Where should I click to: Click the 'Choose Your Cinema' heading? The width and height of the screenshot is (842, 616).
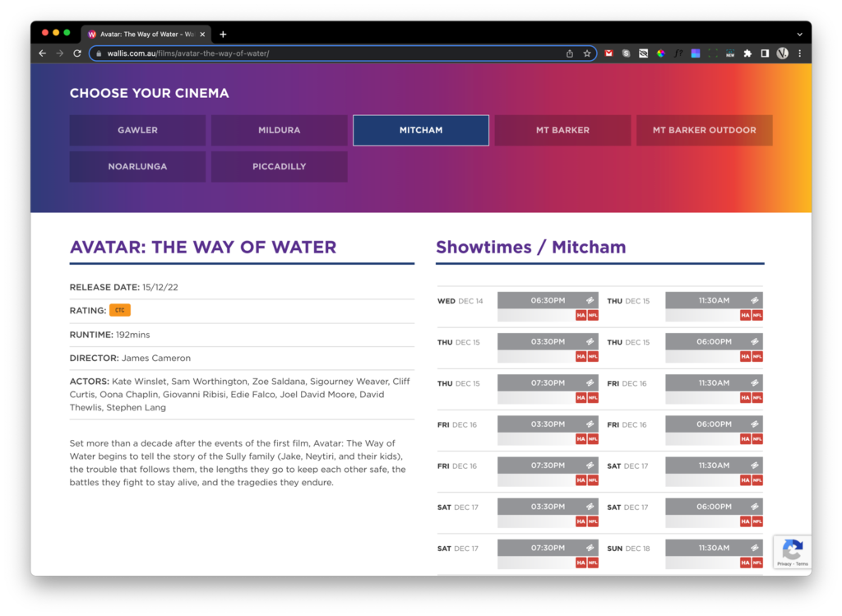pos(150,93)
